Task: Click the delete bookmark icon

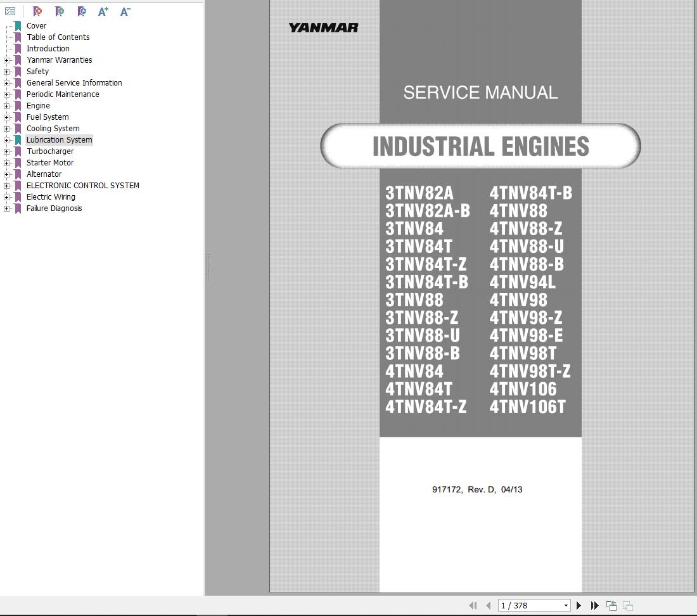Action: click(37, 11)
